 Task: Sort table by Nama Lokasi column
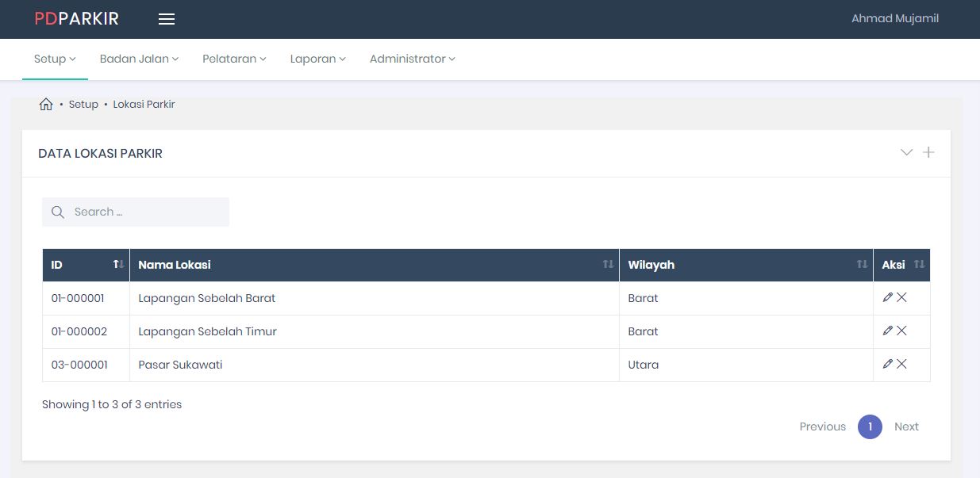coord(374,265)
